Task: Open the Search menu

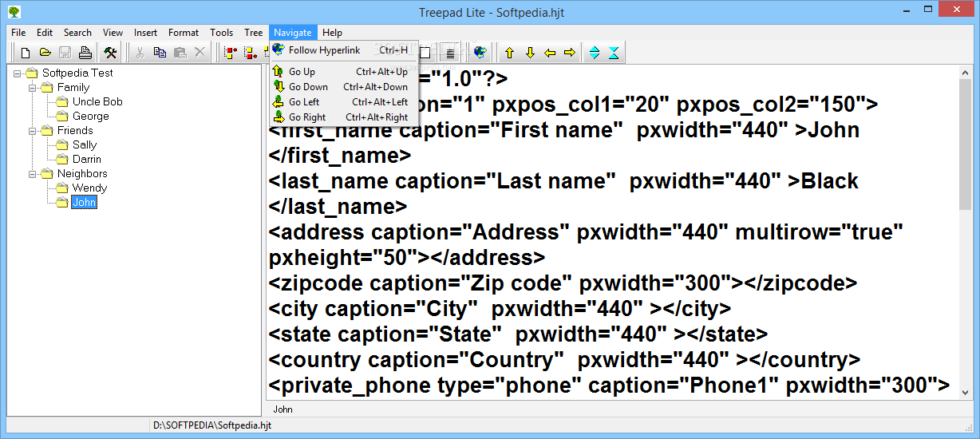Action: (x=77, y=33)
